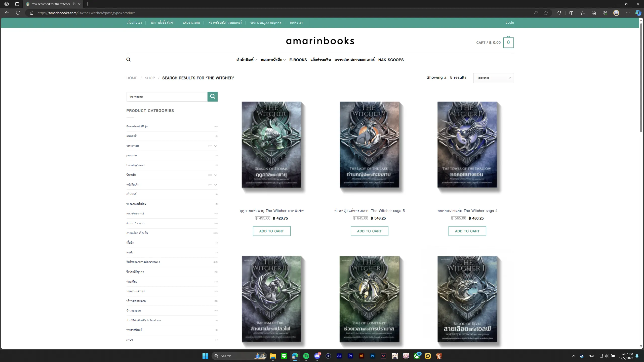Expand the นิยายรัก category chevron
The image size is (644, 362).
pos(216,175)
